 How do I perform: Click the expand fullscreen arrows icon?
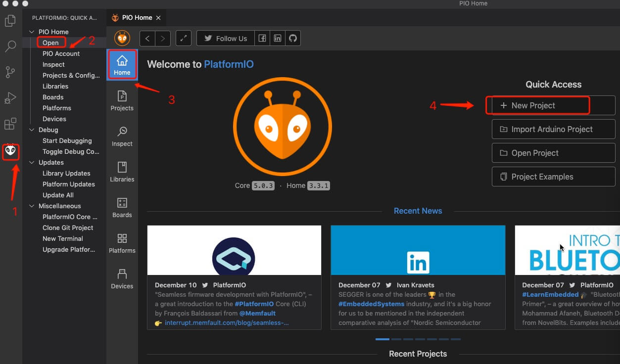[184, 39]
